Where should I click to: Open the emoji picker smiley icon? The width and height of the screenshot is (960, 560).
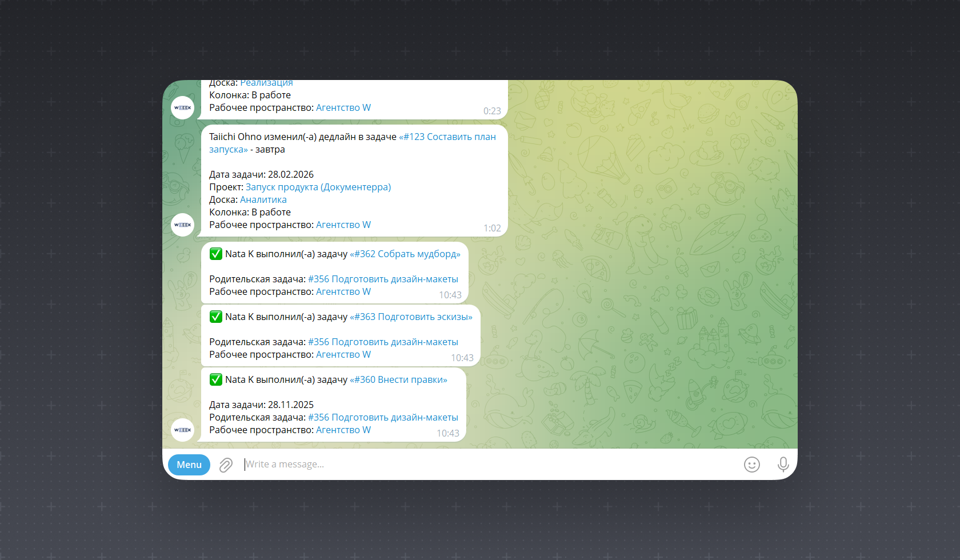click(751, 465)
